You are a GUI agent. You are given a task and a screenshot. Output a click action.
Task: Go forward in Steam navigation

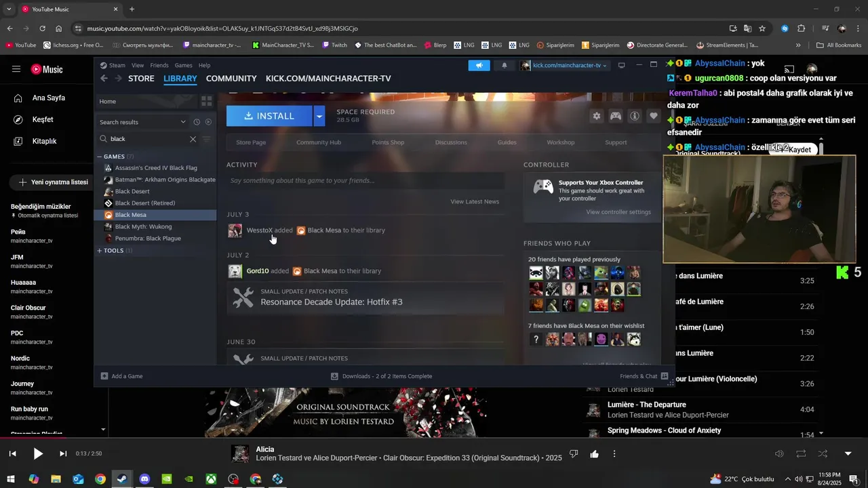[119, 79]
